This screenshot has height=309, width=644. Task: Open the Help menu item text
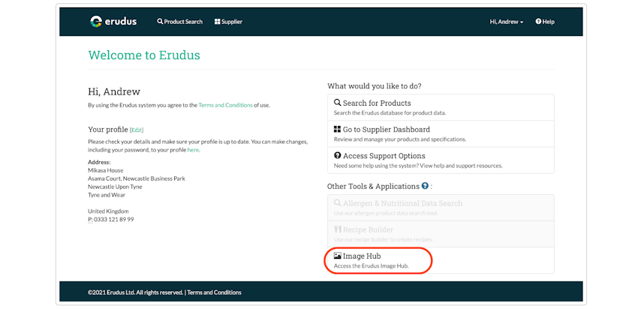pyautogui.click(x=549, y=22)
